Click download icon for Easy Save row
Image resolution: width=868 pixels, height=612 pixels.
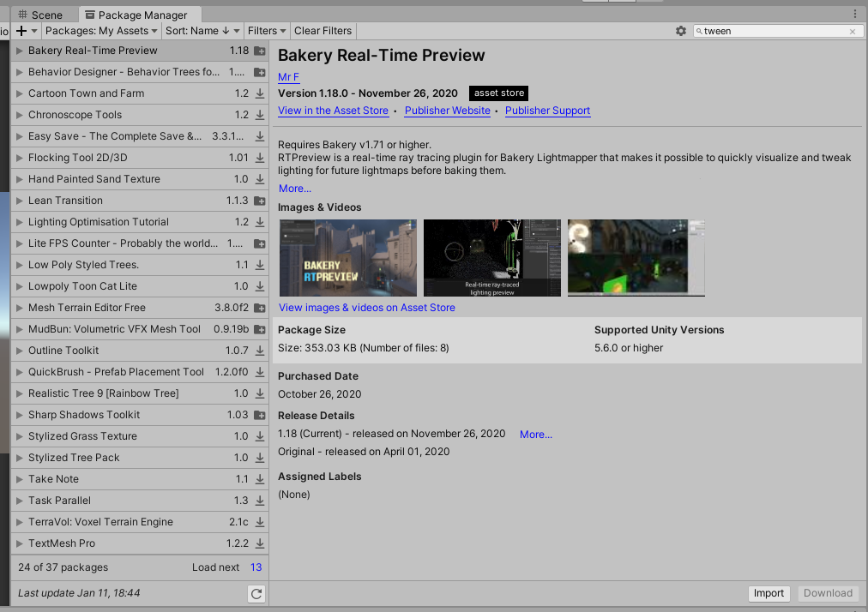[x=260, y=136]
